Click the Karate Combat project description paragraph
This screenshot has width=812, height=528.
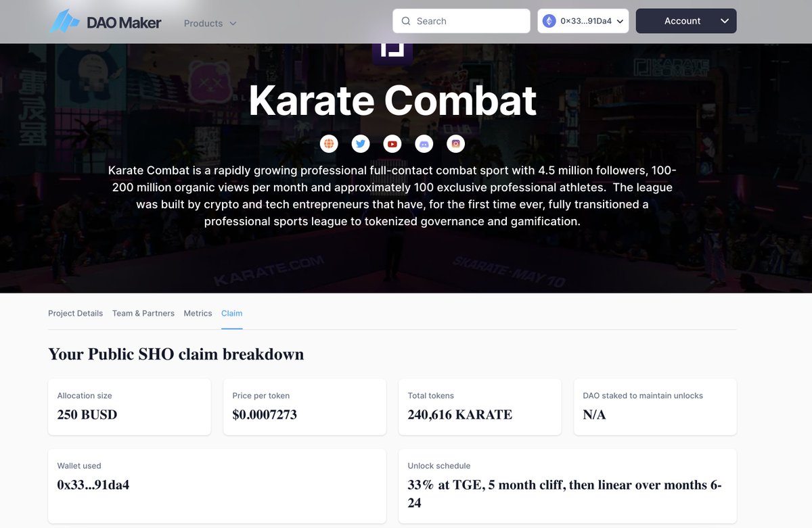(x=392, y=195)
